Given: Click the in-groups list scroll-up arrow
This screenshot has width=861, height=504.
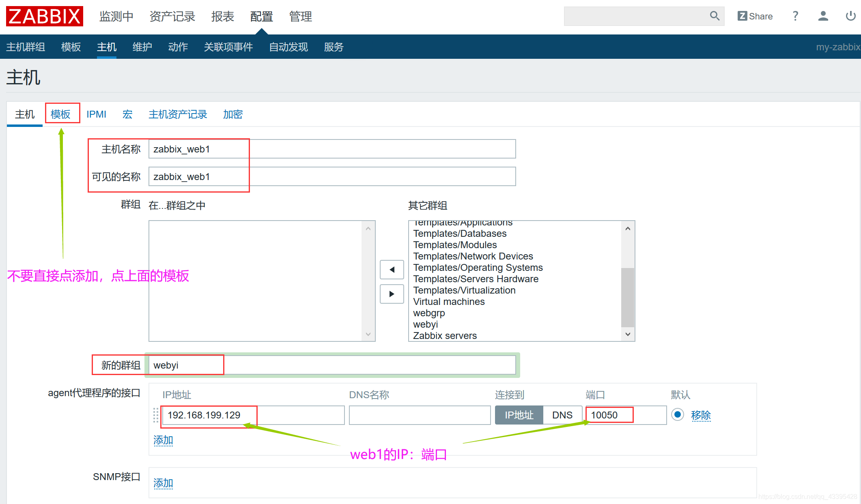Looking at the screenshot, I should (x=368, y=229).
